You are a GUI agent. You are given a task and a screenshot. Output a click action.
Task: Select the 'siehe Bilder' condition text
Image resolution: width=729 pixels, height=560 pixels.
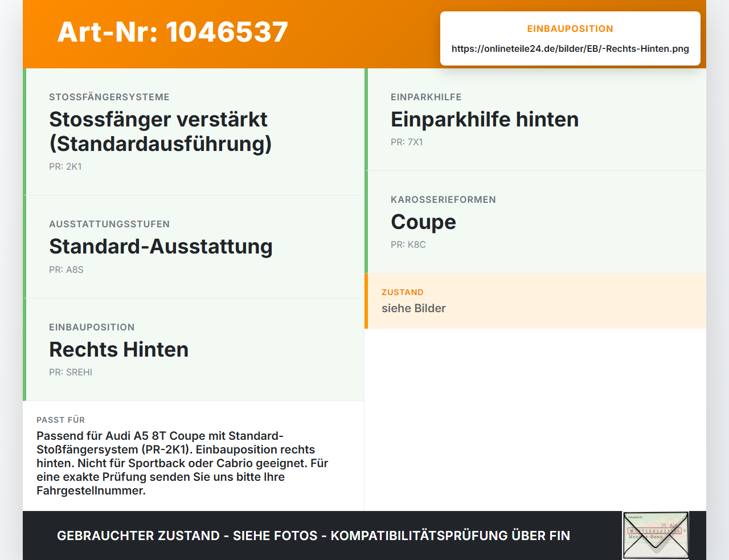click(413, 308)
